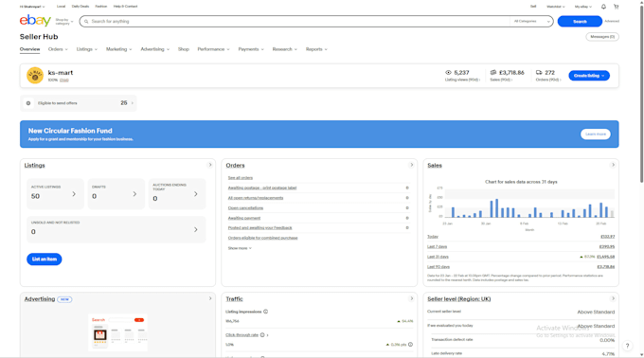Click the eBay logo
Screen dimensions: 644x358
(35, 20)
